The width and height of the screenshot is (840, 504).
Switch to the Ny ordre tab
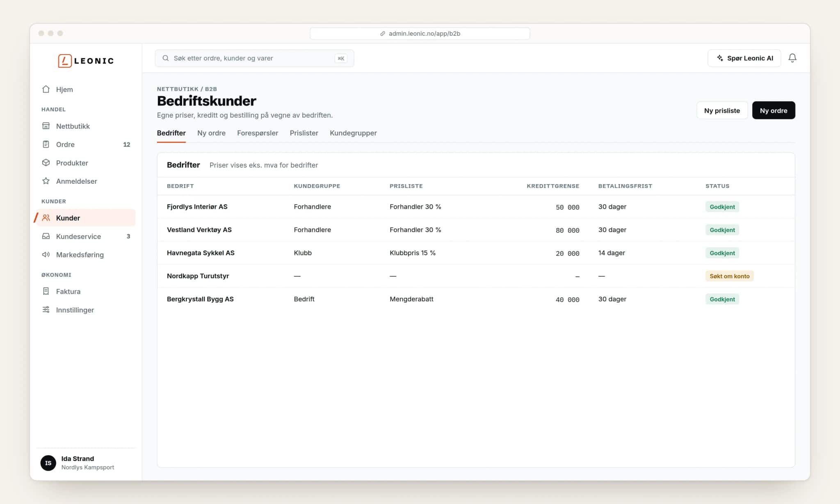coord(211,133)
